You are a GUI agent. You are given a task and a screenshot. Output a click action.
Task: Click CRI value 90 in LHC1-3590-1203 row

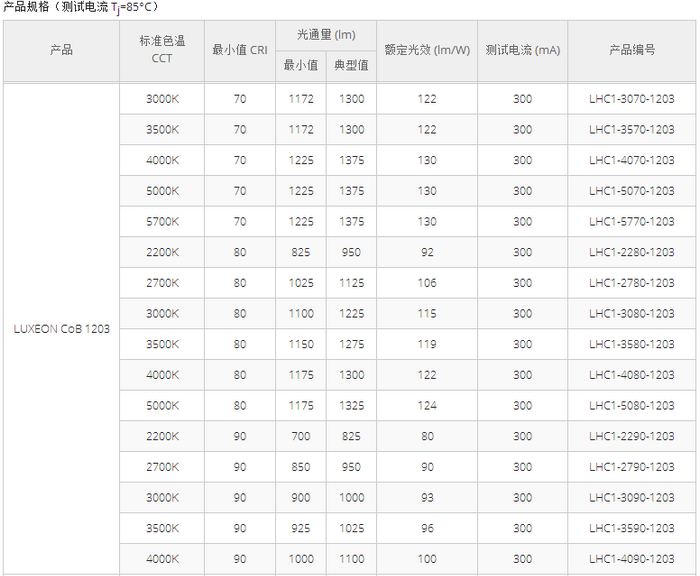pos(240,528)
